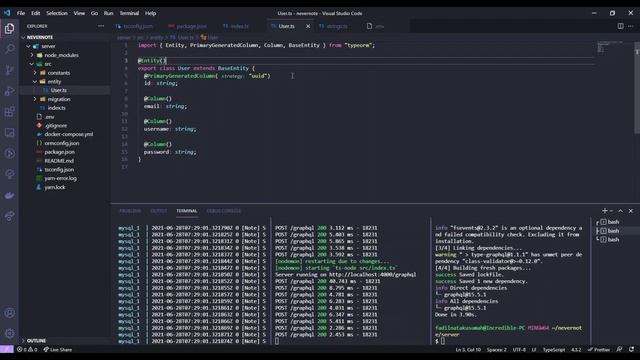Open the Live Share view in activity bar
Screen dimensions: 640x360
(x=9, y=216)
